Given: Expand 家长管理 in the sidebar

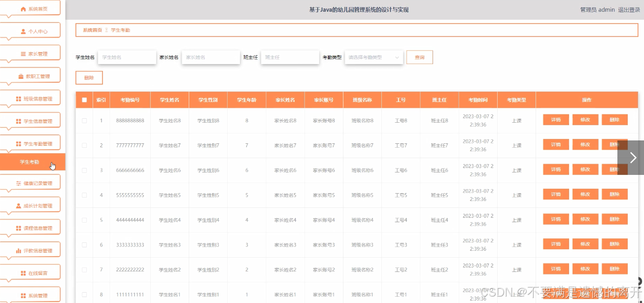Looking at the screenshot, I should [x=31, y=54].
